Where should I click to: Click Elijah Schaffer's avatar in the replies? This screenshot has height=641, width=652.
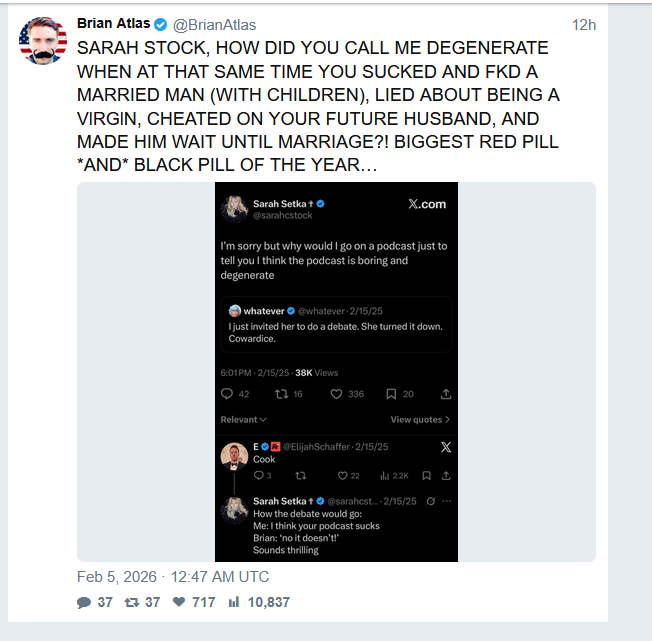[x=234, y=455]
